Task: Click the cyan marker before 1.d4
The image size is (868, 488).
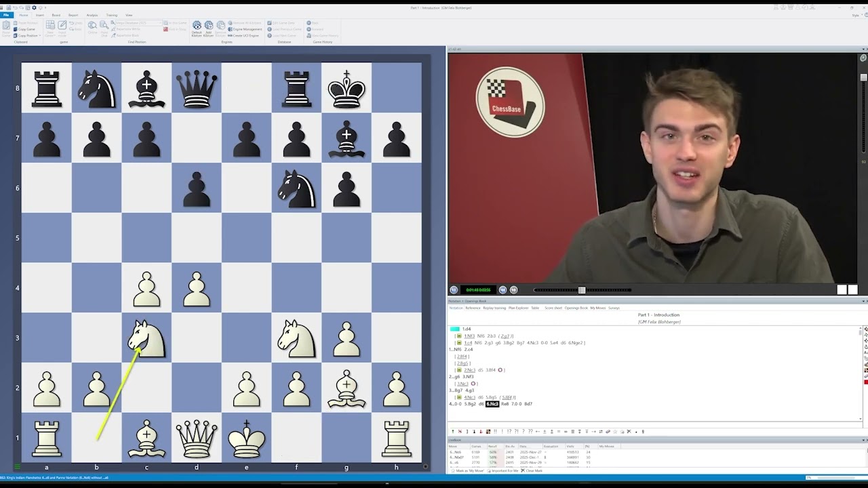Action: tap(454, 329)
